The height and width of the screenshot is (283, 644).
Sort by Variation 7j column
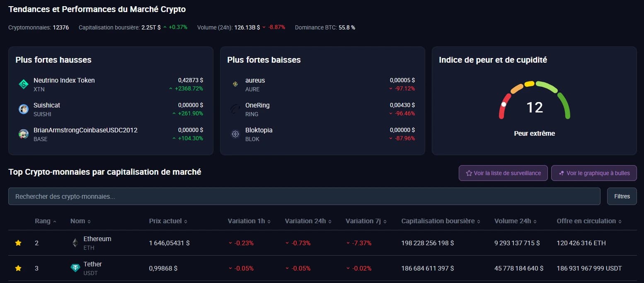(x=366, y=221)
